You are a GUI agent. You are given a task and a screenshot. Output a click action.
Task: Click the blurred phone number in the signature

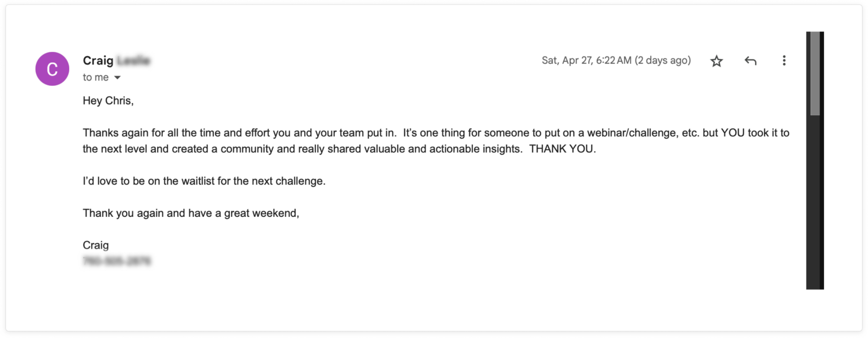[117, 261]
